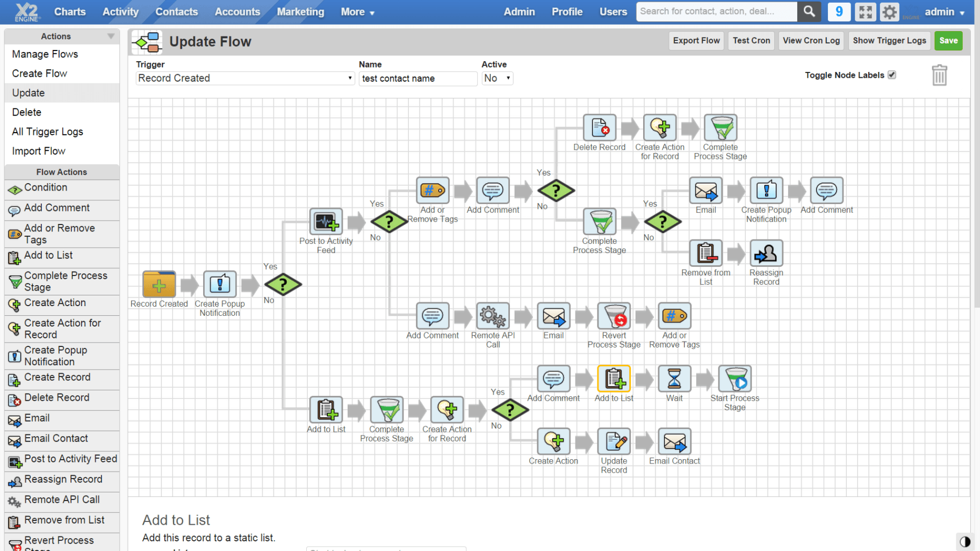Open the Charts menu
The image size is (980, 551).
[70, 12]
